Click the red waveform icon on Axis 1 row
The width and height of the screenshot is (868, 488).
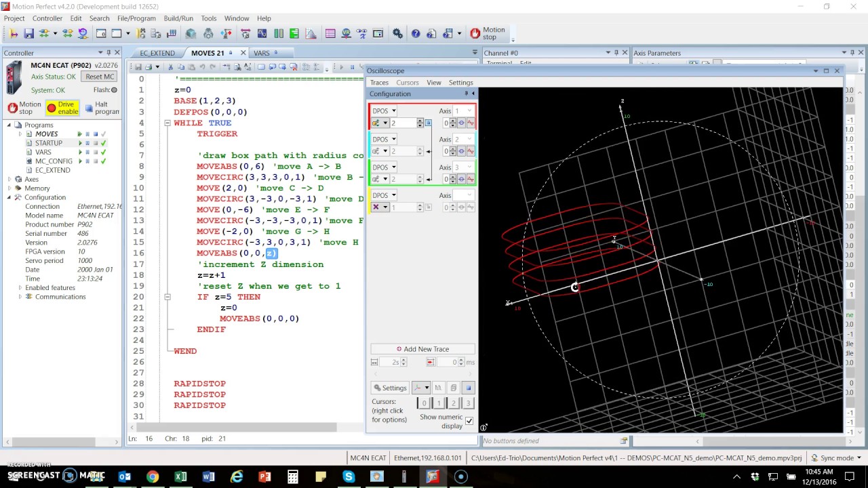(x=470, y=123)
